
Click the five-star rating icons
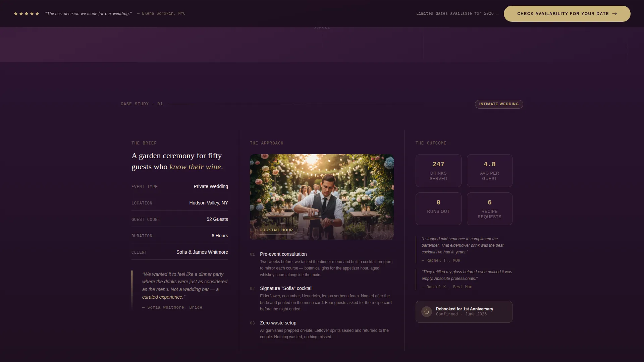26,14
